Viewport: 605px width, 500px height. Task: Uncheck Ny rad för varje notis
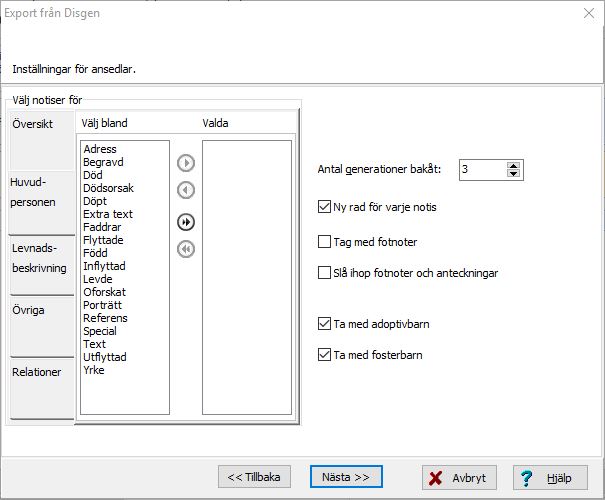point(324,207)
